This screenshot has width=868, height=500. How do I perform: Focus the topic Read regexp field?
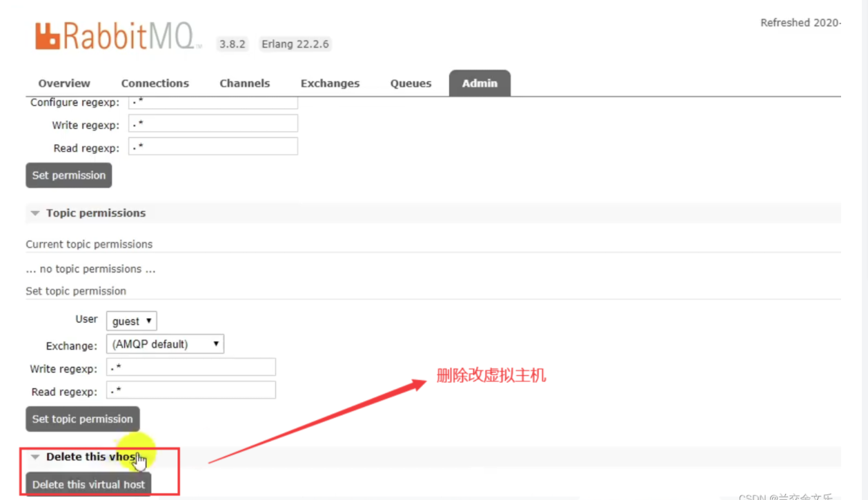click(191, 390)
